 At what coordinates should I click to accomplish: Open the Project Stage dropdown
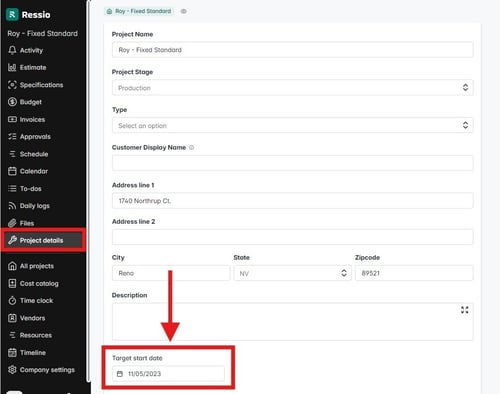click(292, 88)
